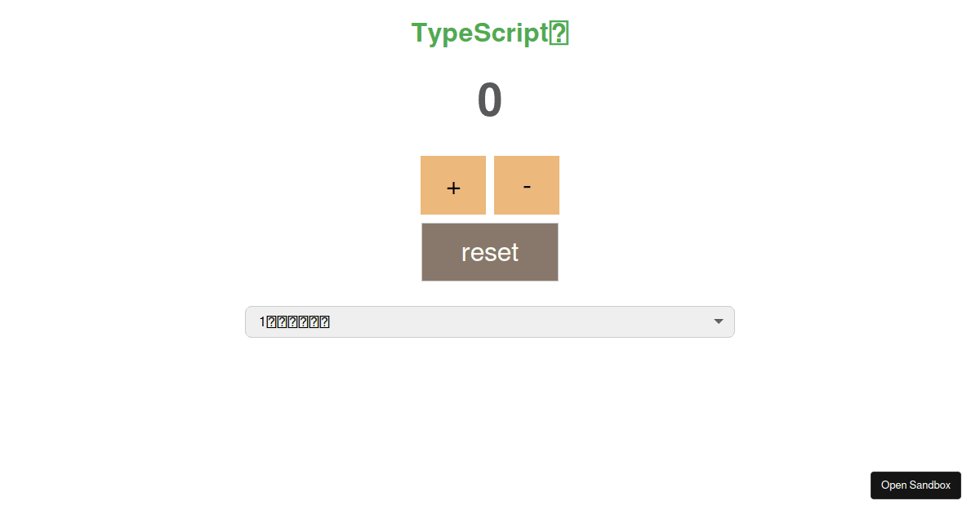Screen dimensions: 980x514
Task: Increase the counter with the + icon
Action: click(x=453, y=188)
